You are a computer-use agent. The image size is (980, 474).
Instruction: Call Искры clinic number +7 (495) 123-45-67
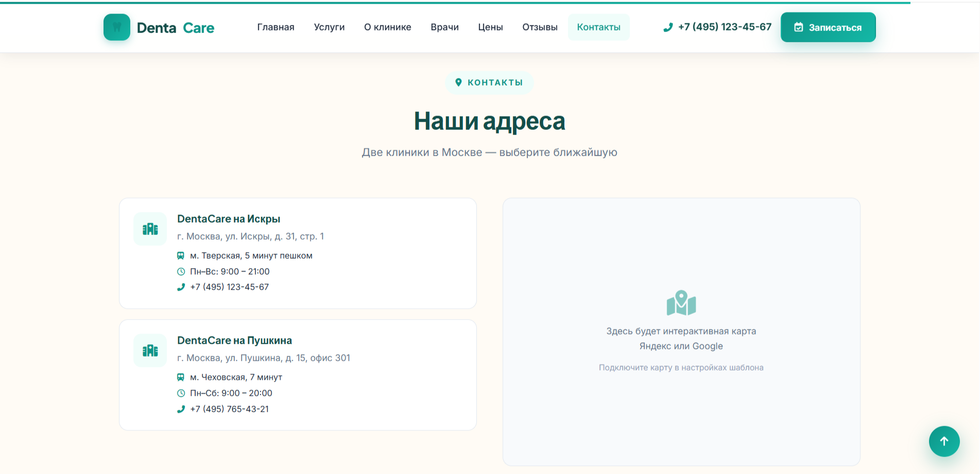tap(230, 287)
